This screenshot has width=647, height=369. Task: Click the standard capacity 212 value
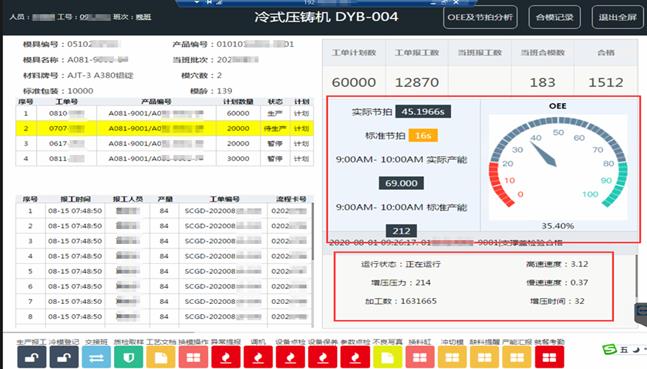401,231
